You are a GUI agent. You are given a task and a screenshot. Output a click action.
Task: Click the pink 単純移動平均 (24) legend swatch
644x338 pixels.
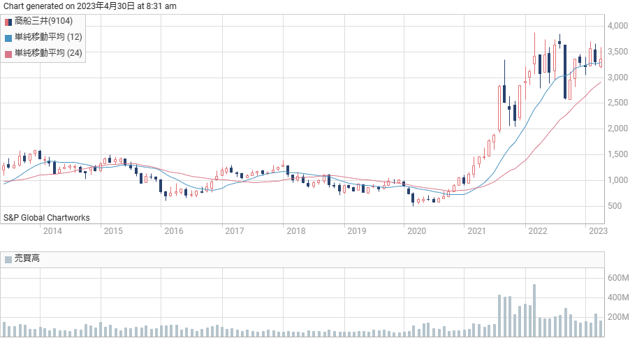click(8, 54)
